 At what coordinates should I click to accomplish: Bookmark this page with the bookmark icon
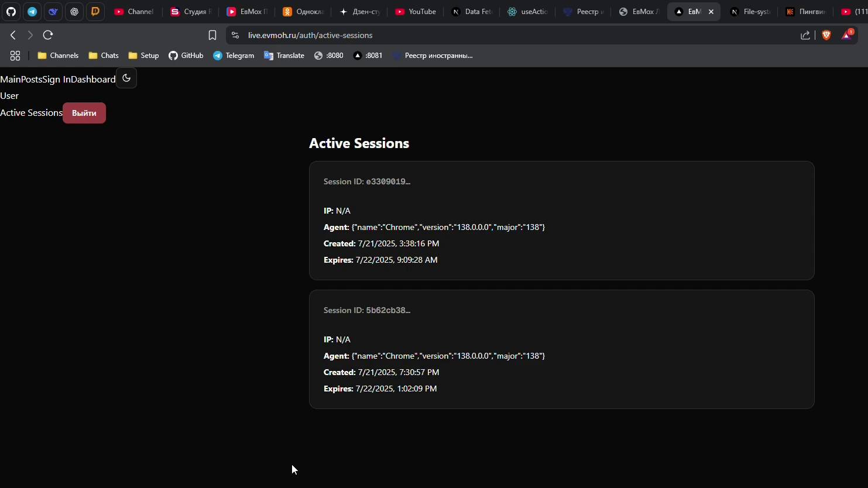pos(212,35)
